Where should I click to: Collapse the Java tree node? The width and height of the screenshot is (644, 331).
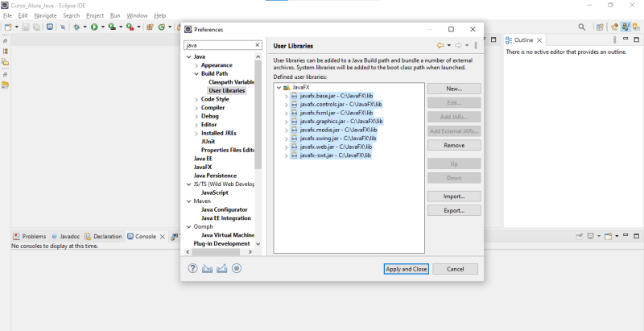189,56
